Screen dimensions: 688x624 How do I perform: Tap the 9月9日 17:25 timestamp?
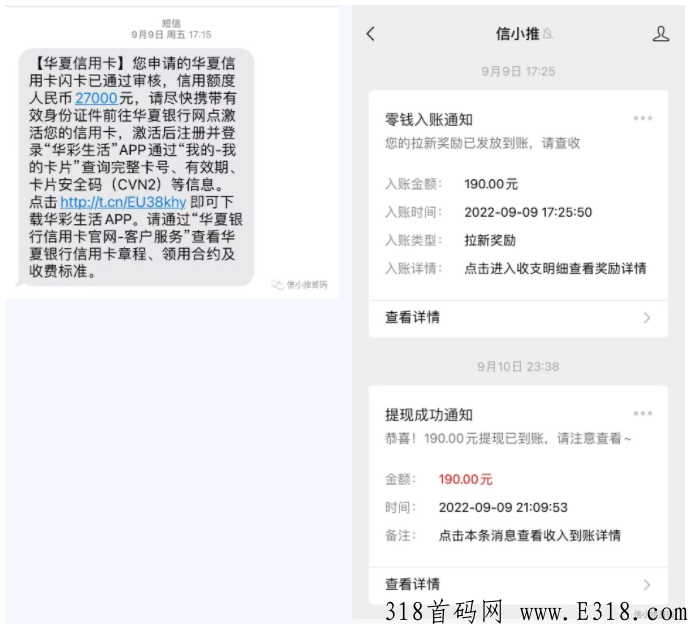point(518,72)
